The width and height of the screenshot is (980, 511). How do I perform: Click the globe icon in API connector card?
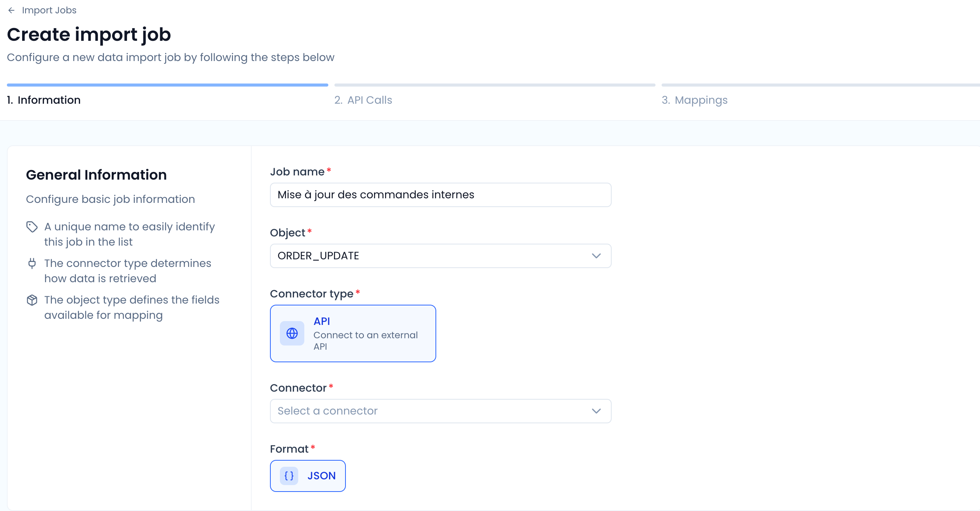click(x=292, y=334)
